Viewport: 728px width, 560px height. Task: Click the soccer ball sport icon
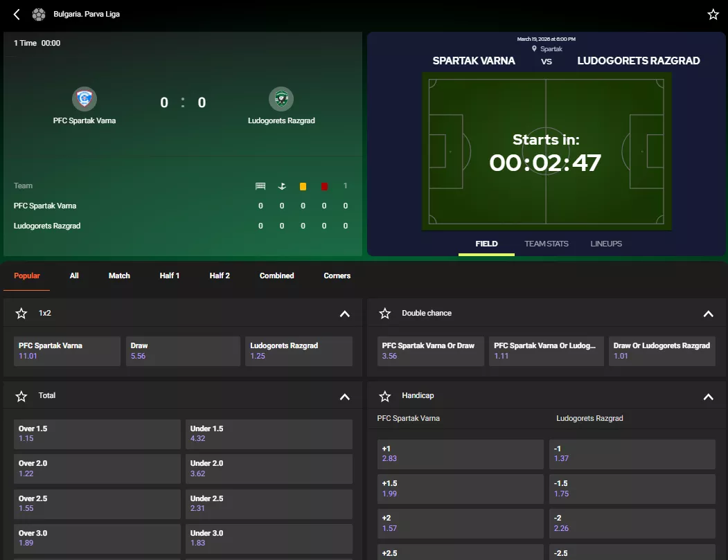(39, 15)
